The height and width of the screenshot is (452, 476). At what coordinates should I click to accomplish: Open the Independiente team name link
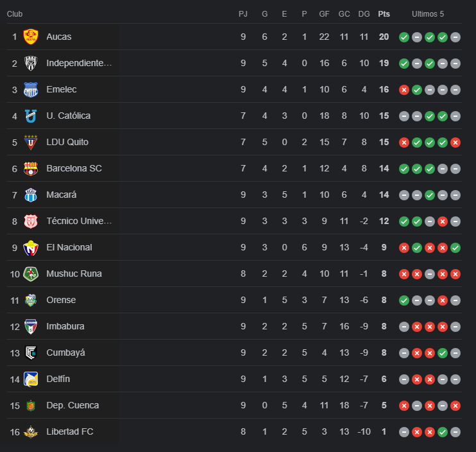tap(79, 63)
